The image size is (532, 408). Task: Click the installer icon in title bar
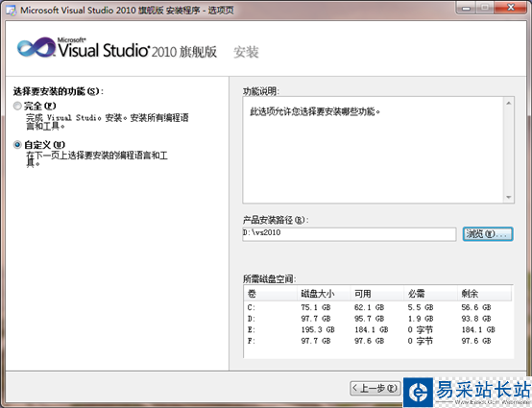[11, 11]
